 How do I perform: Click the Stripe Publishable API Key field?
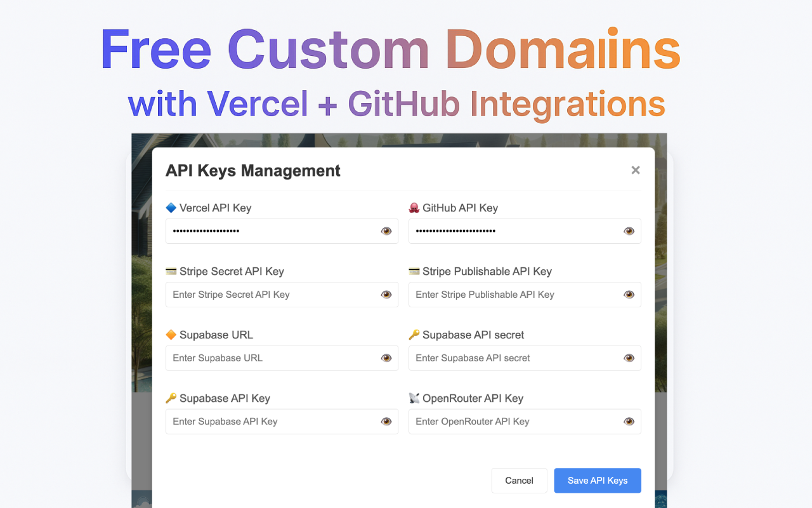click(514, 295)
